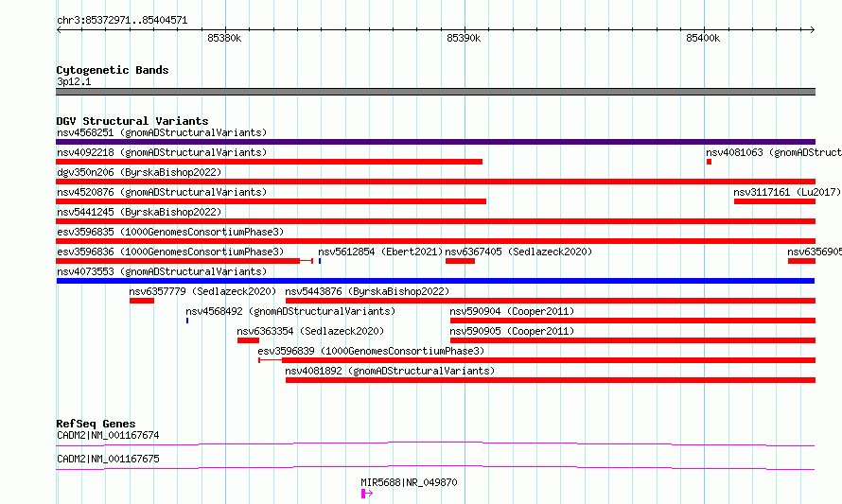The height and width of the screenshot is (504, 842).
Task: Click the esv3596836 variant bar
Action: pos(184,261)
